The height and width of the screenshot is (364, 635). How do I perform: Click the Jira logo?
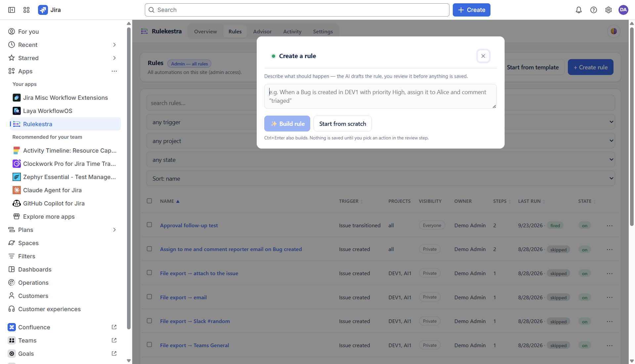coord(49,10)
